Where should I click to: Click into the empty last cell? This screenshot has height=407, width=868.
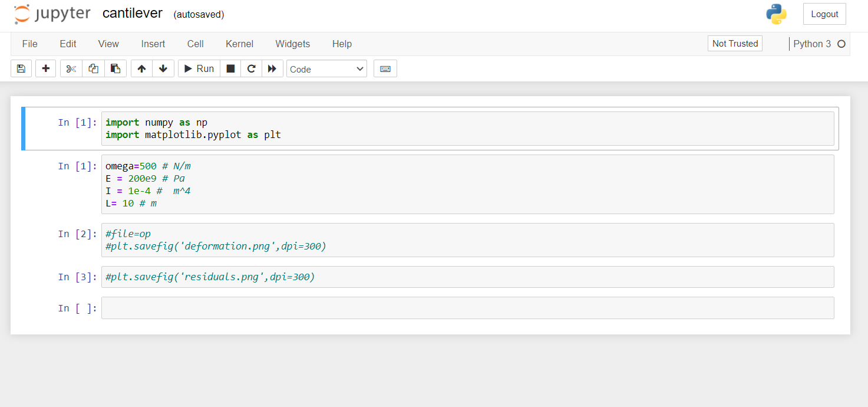tap(468, 308)
